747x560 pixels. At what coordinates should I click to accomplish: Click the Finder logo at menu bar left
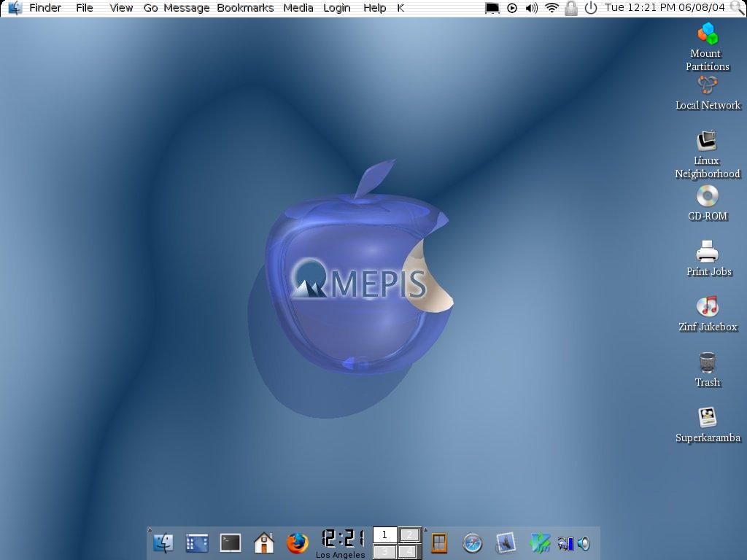click(x=15, y=8)
